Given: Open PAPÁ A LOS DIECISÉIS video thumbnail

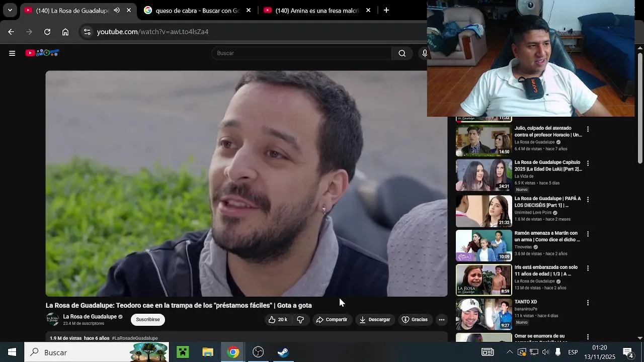Looking at the screenshot, I should [484, 211].
